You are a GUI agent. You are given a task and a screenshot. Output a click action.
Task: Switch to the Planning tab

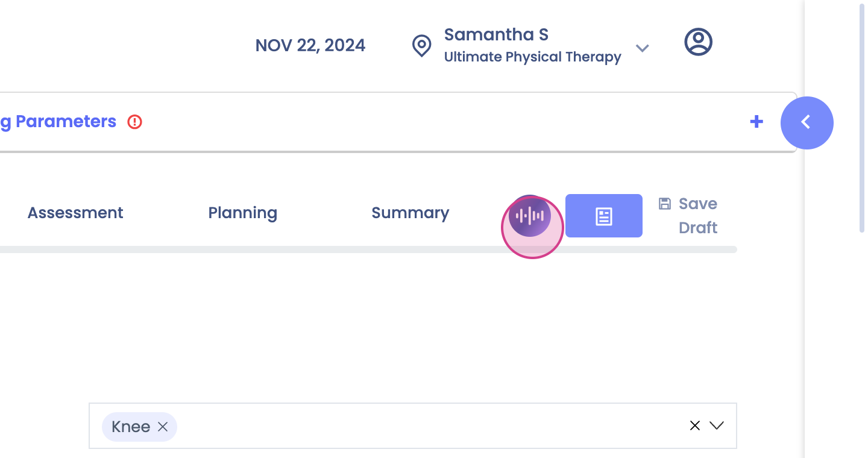tap(243, 213)
